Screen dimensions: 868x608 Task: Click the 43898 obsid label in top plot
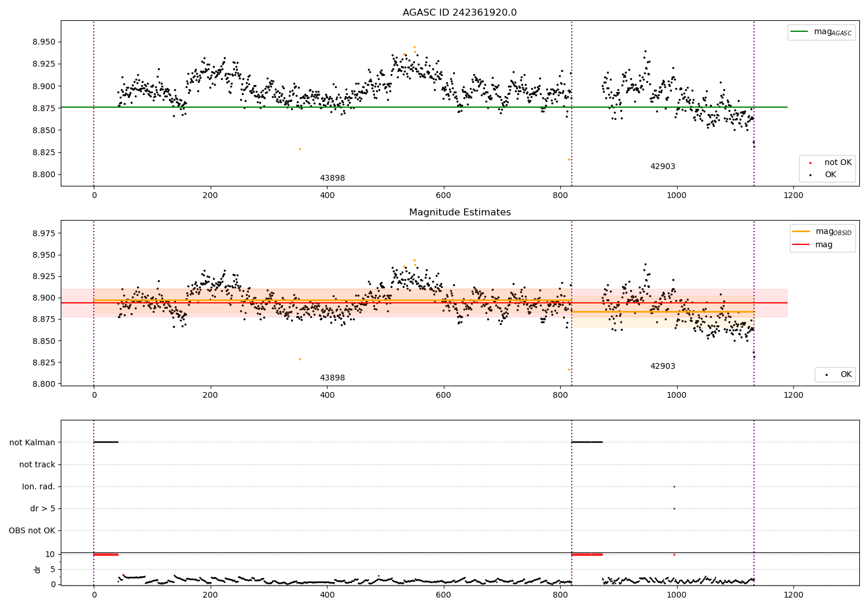tap(332, 178)
